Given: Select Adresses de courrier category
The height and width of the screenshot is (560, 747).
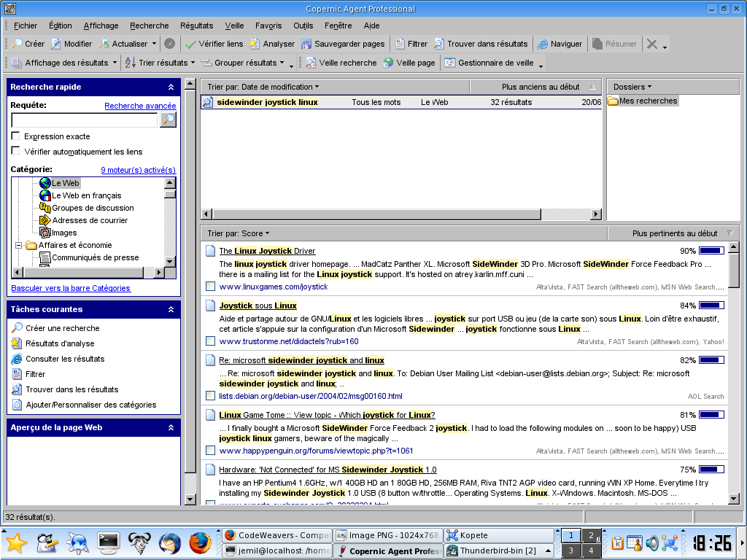Looking at the screenshot, I should (84, 220).
